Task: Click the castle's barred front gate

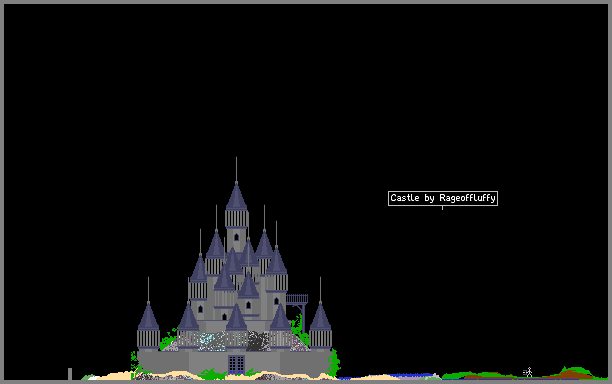Action: [x=236, y=364]
